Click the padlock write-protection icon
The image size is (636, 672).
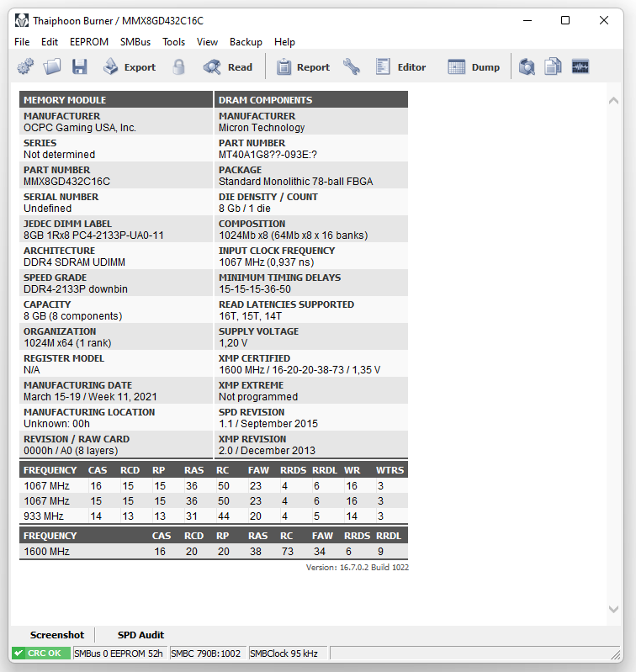tap(178, 66)
